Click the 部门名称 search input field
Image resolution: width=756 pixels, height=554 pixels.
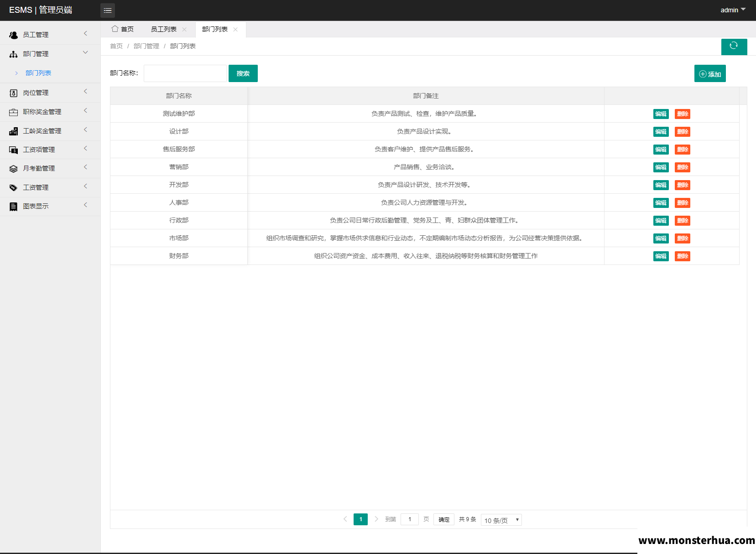[x=185, y=73]
